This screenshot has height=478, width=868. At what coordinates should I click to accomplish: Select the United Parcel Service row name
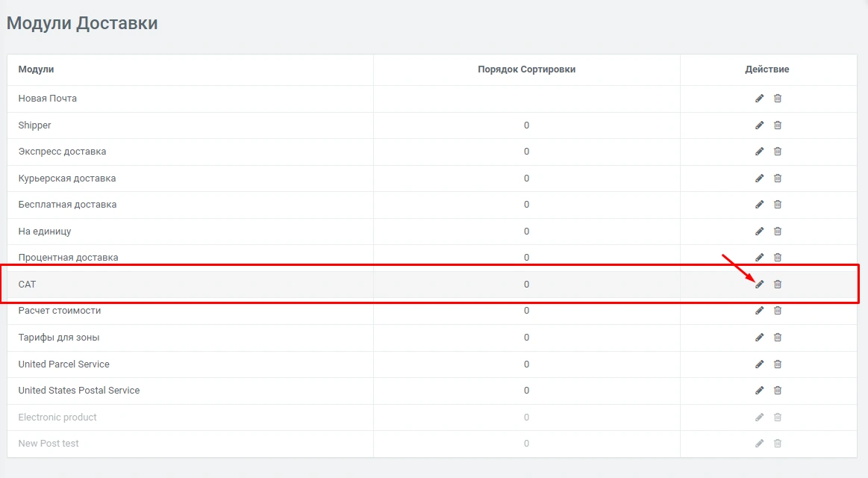(x=63, y=364)
